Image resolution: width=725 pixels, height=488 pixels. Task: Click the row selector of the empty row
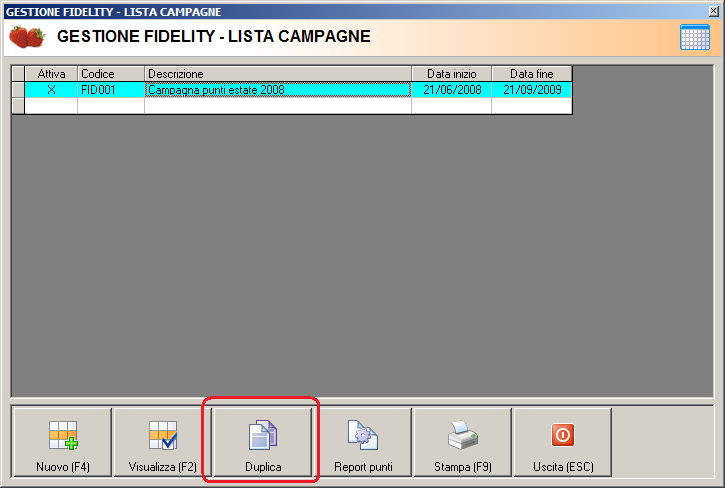pyautogui.click(x=18, y=105)
